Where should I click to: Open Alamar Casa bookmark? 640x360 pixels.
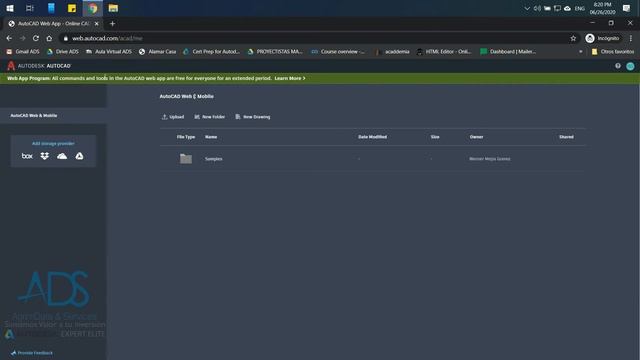click(x=158, y=51)
